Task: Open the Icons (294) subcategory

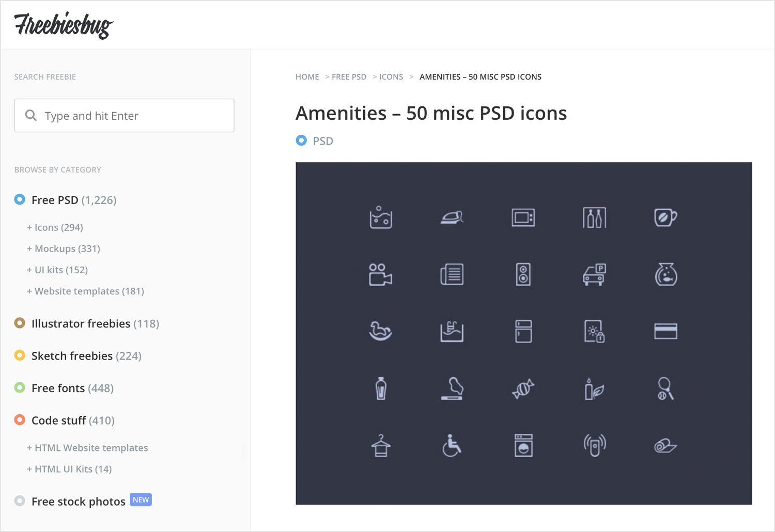Action: tap(55, 227)
